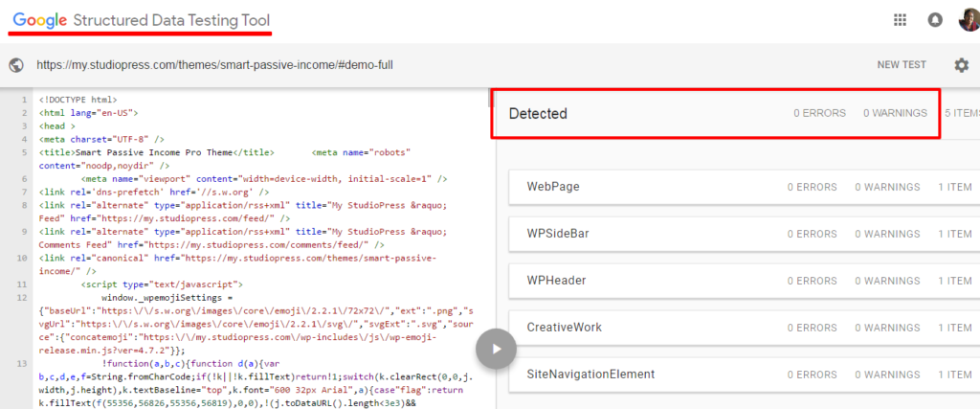Click the meta charset UTF-8 line
Viewport: 980px width, 409px height.
[x=101, y=140]
